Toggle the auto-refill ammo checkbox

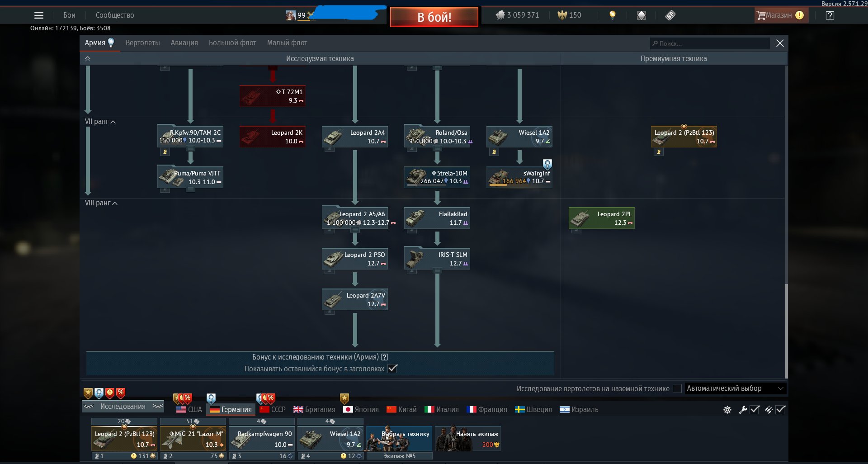(780, 410)
